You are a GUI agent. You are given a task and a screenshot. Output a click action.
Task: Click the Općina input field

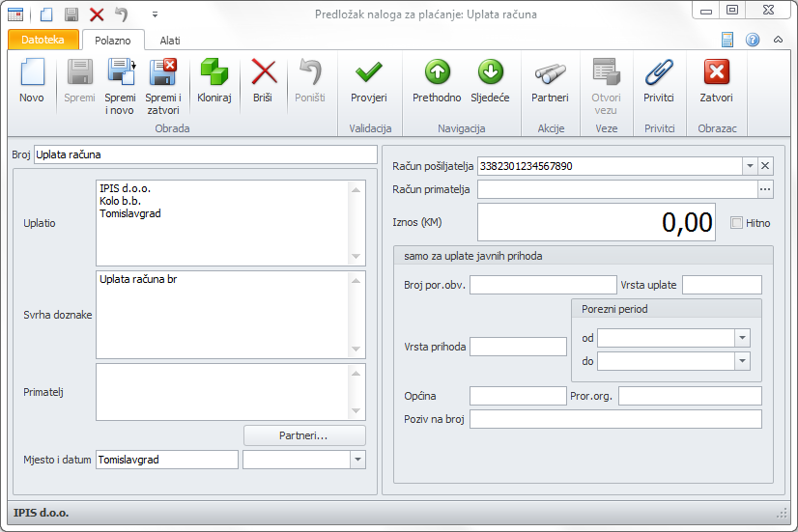coord(518,396)
